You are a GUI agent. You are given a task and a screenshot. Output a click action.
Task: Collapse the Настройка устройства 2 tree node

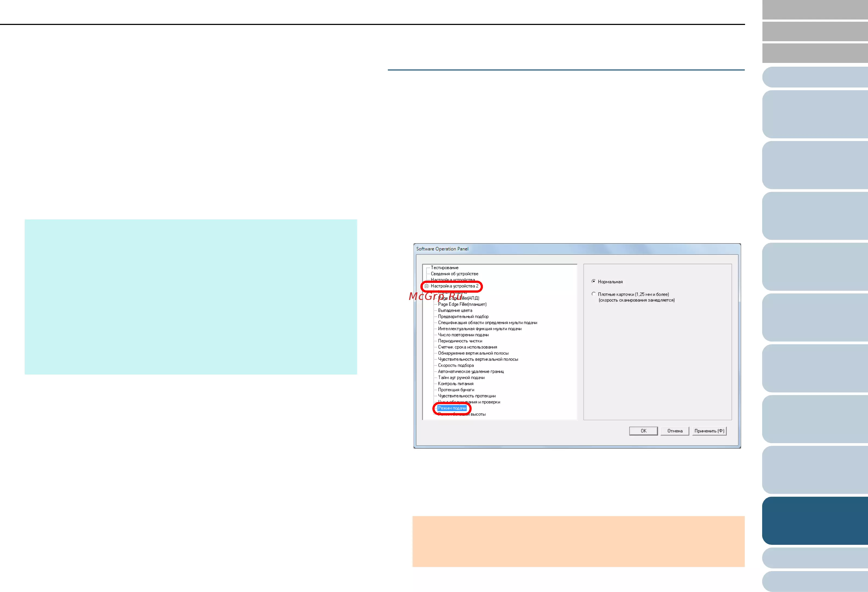[426, 286]
